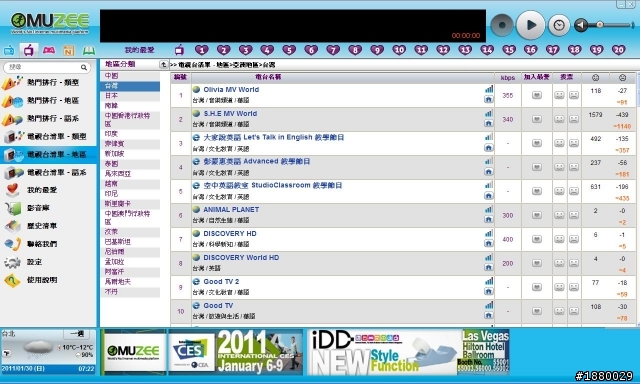Open the CES 2011 banner ad
Viewport: 640px width, 384px height.
pyautogui.click(x=236, y=352)
